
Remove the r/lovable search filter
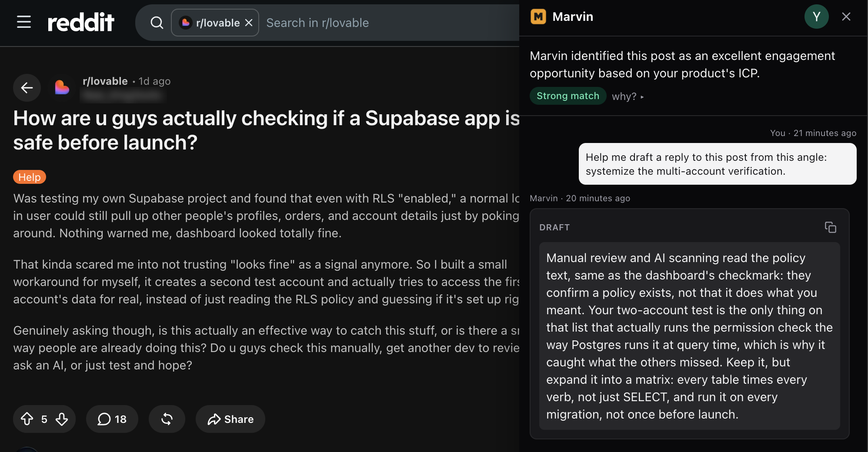[249, 23]
